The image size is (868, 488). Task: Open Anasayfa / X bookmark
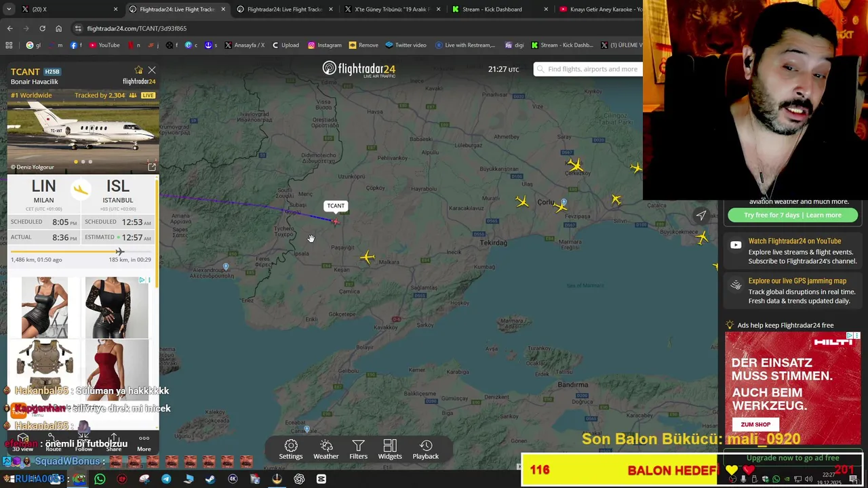click(244, 45)
